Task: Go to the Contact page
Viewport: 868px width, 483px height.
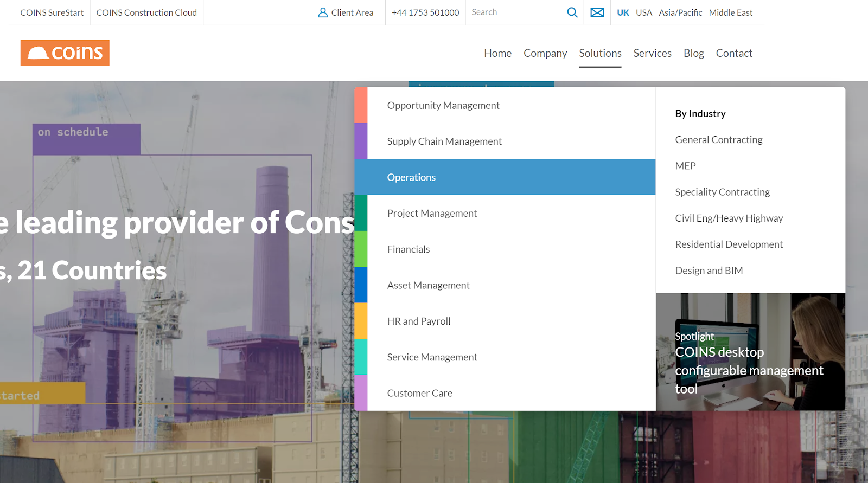Action: tap(733, 53)
